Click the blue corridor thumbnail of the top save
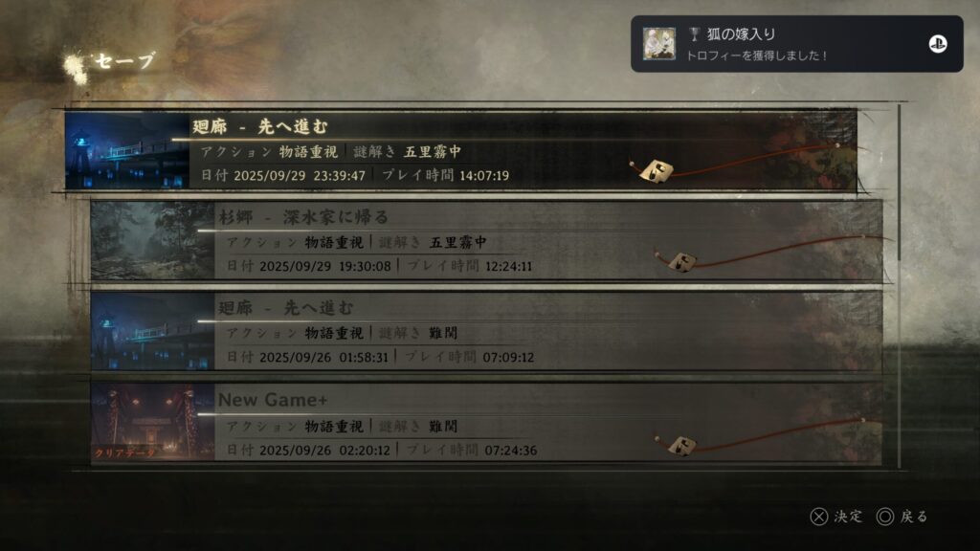This screenshot has width=980, height=551. tap(127, 150)
